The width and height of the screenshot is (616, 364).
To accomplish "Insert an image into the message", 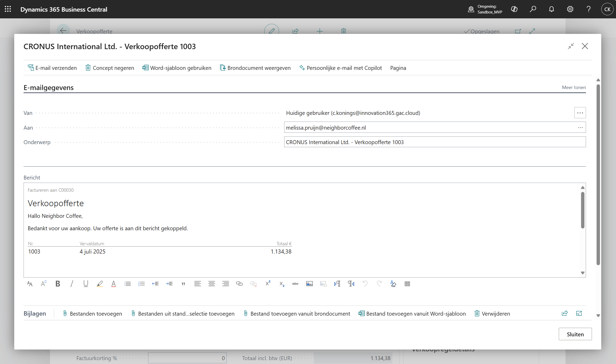I will click(x=309, y=284).
